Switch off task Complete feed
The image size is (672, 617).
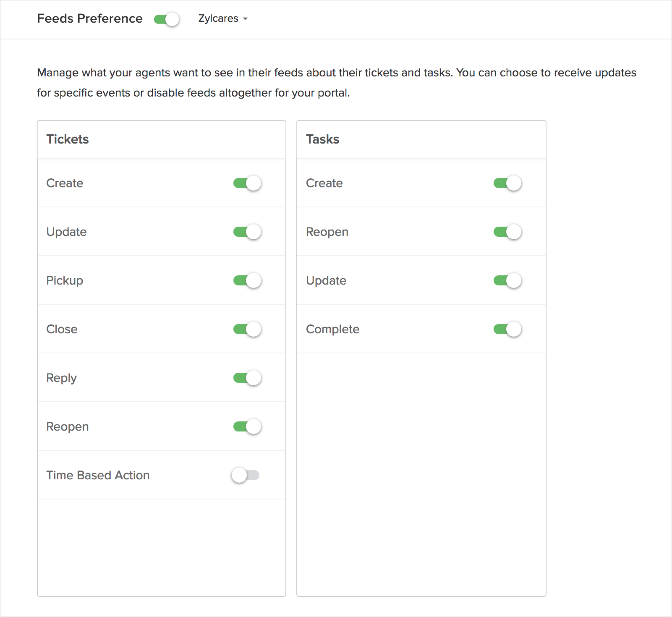(507, 329)
